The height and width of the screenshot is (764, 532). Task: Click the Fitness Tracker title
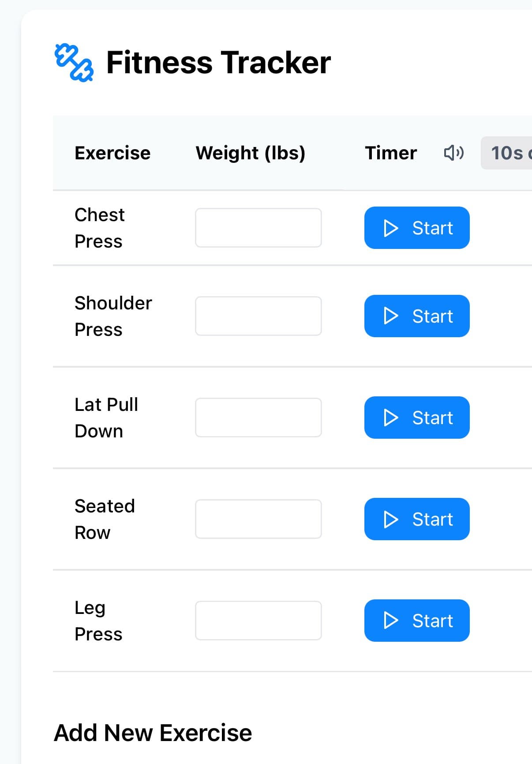[218, 62]
